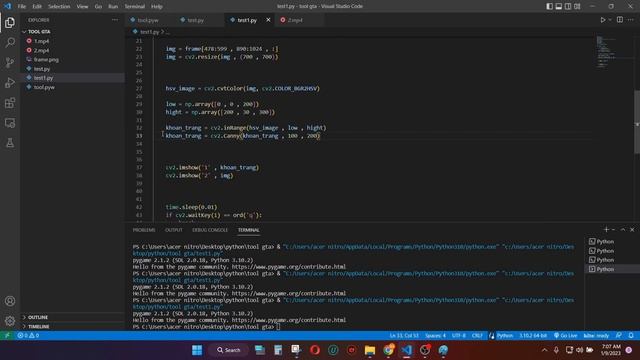Screen dimensions: 640x360
Task: Open the Accounts menu icon
Action: pyautogui.click(x=10, y=301)
